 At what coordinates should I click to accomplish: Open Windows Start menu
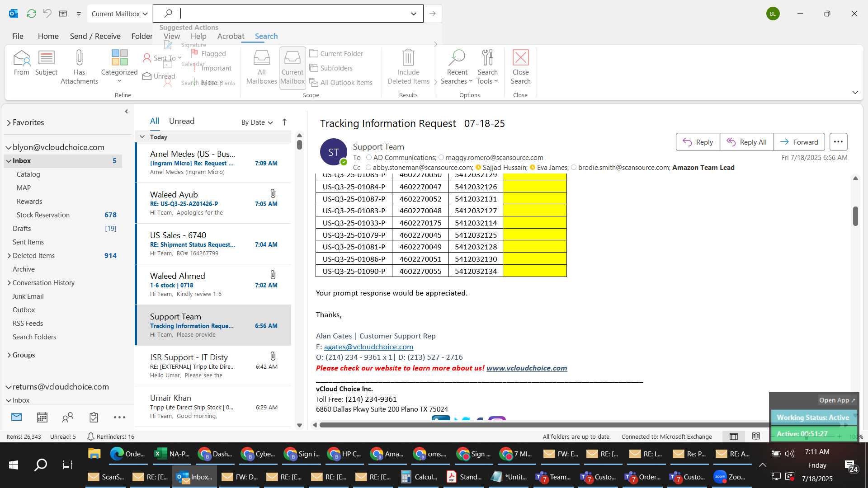14,465
